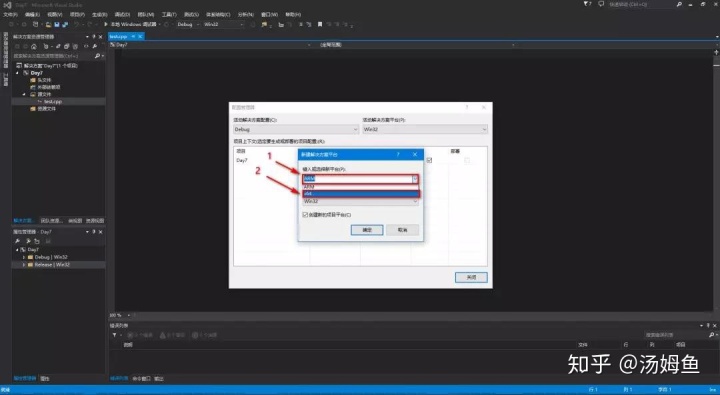Viewport: 720px width, 395px height.
Task: Click 确定 button in new platform dialog
Action: click(367, 230)
